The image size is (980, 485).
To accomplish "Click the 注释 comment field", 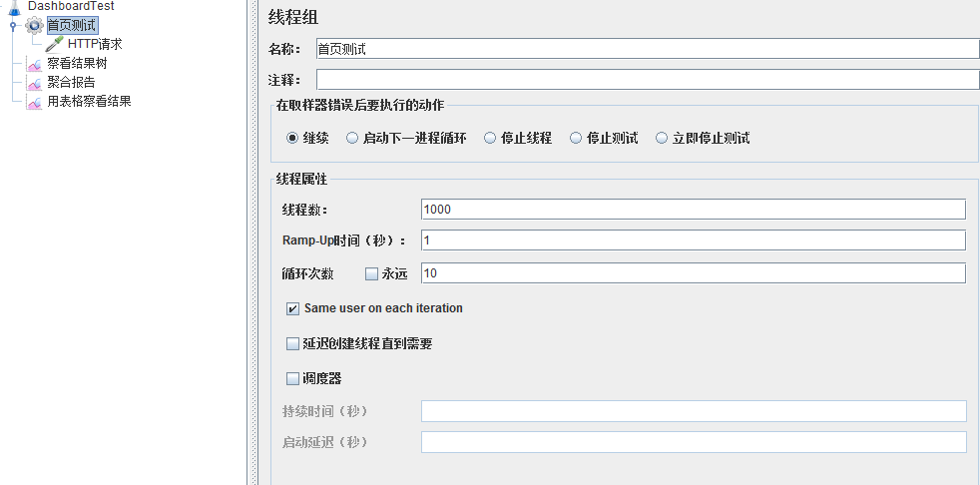I will [648, 80].
